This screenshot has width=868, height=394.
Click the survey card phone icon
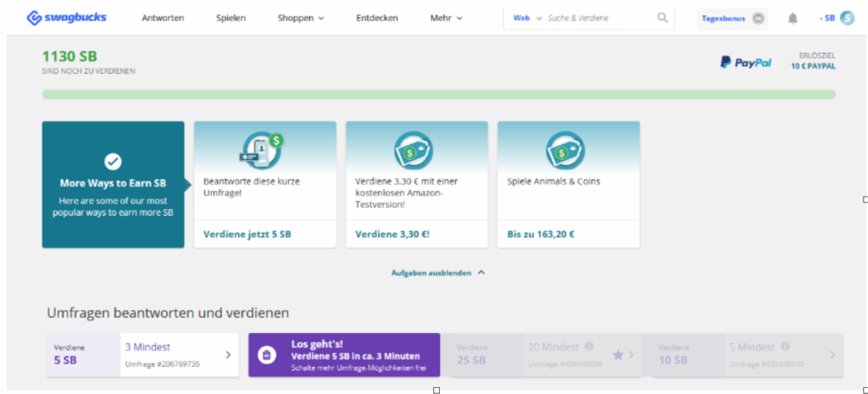(x=264, y=150)
